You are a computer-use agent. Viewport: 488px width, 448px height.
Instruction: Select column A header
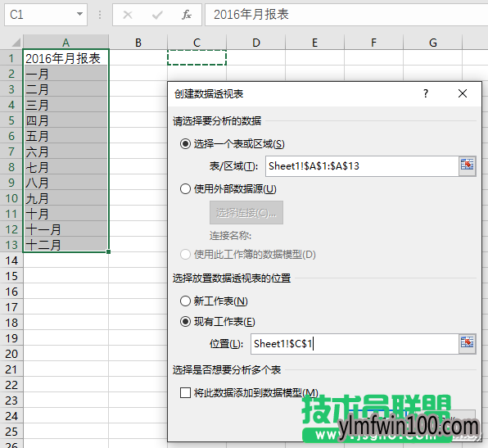[x=66, y=42]
